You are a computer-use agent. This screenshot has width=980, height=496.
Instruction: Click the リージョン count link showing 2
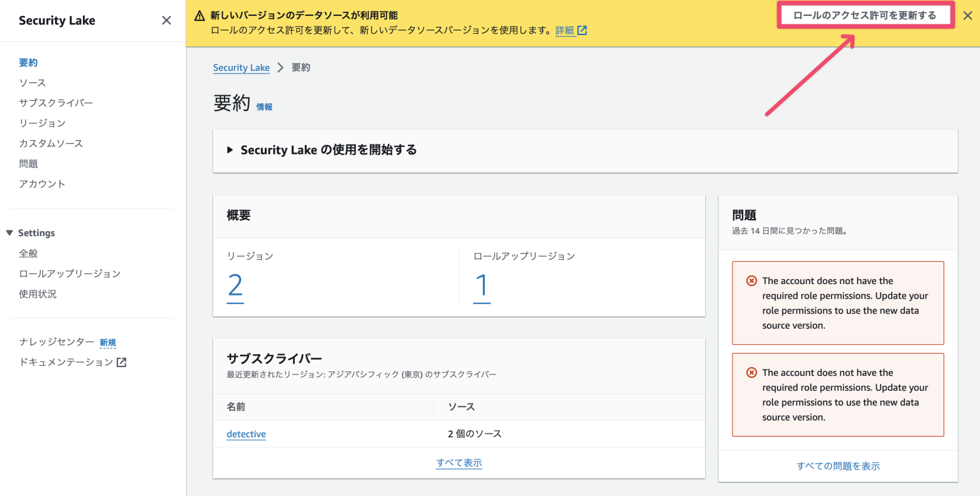[x=235, y=286]
